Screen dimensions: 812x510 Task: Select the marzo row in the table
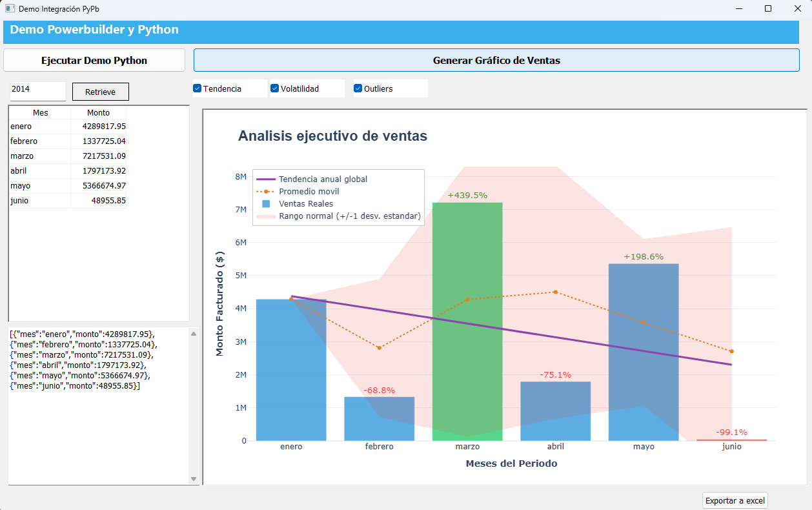[x=68, y=156]
